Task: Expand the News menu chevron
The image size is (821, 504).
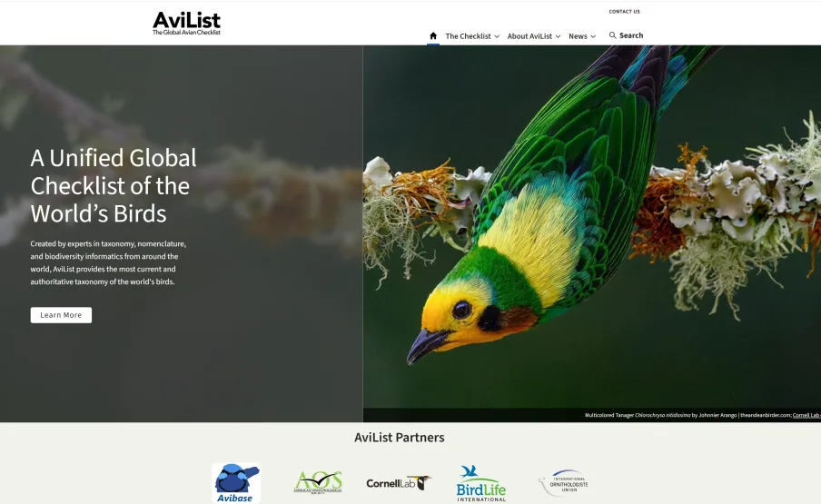Action: 593,36
